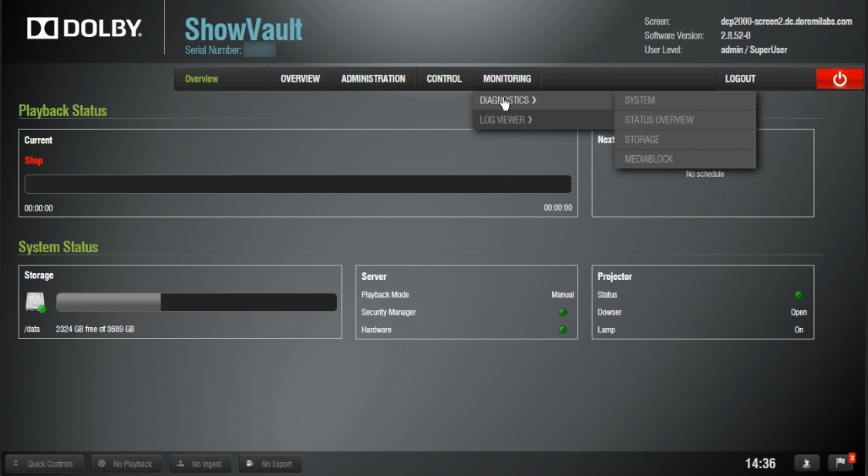Click the No Ingest status button
Viewport: 868px width, 476px height.
pyautogui.click(x=200, y=464)
